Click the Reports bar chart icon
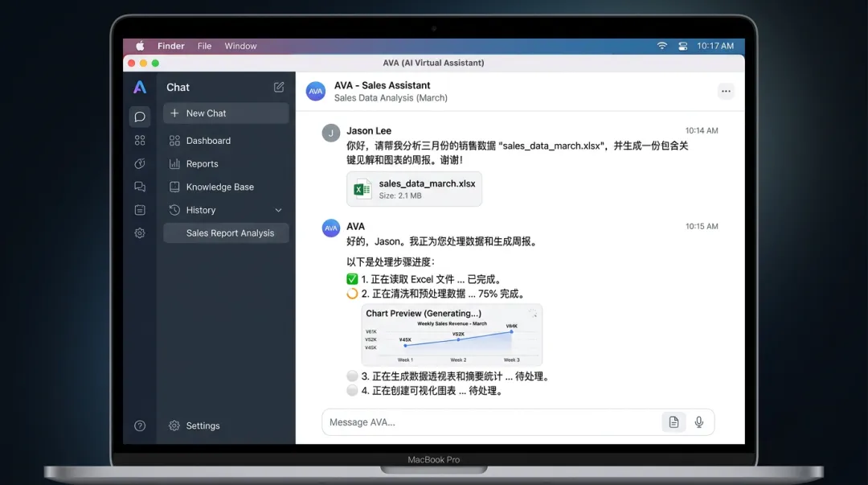Viewport: 868px width, 485px height. (x=174, y=164)
